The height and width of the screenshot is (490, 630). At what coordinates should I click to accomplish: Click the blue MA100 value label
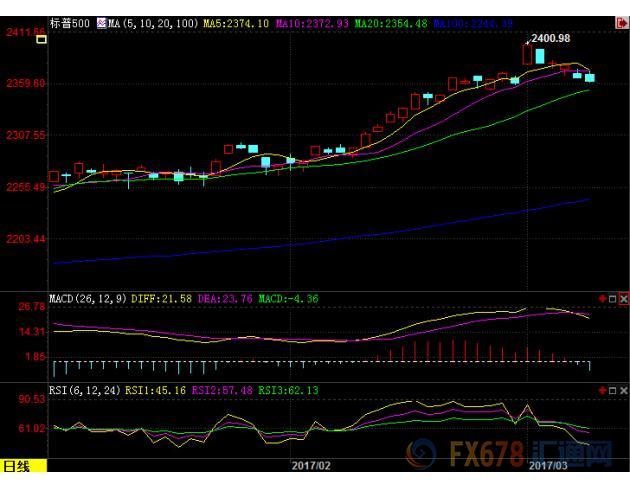[x=473, y=23]
